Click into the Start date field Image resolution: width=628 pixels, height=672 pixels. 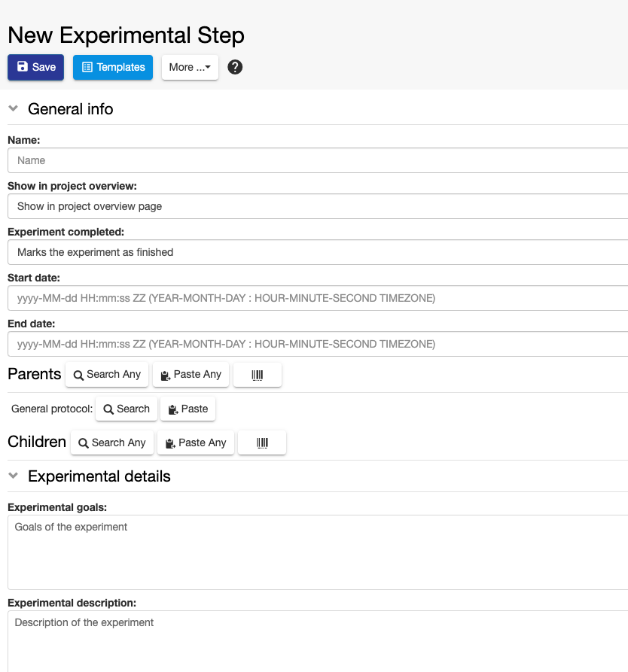point(318,298)
